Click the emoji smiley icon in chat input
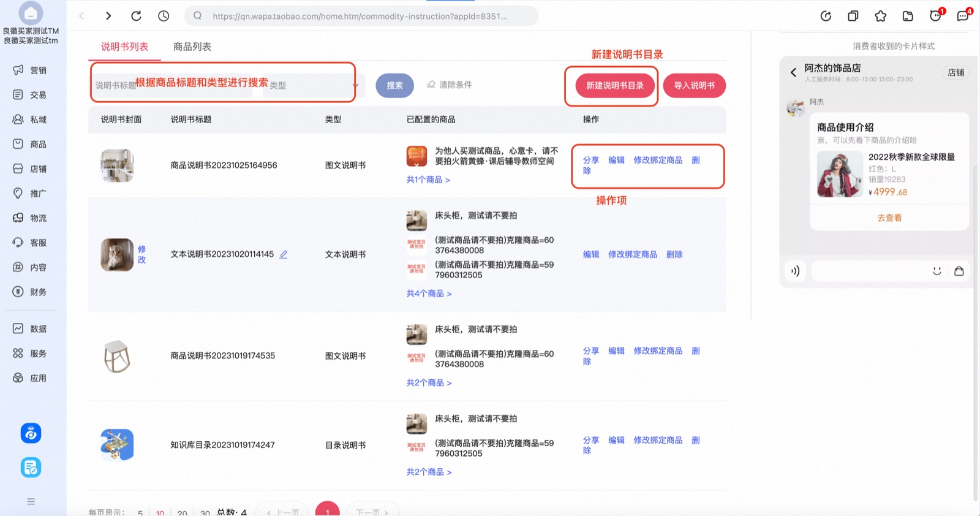The width and height of the screenshot is (980, 516). [x=937, y=271]
